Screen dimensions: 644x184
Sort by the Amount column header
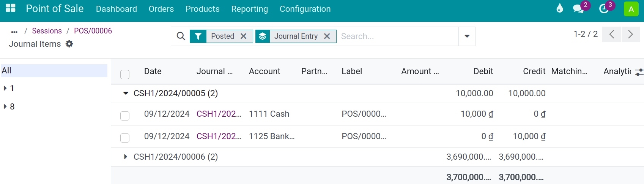point(420,71)
